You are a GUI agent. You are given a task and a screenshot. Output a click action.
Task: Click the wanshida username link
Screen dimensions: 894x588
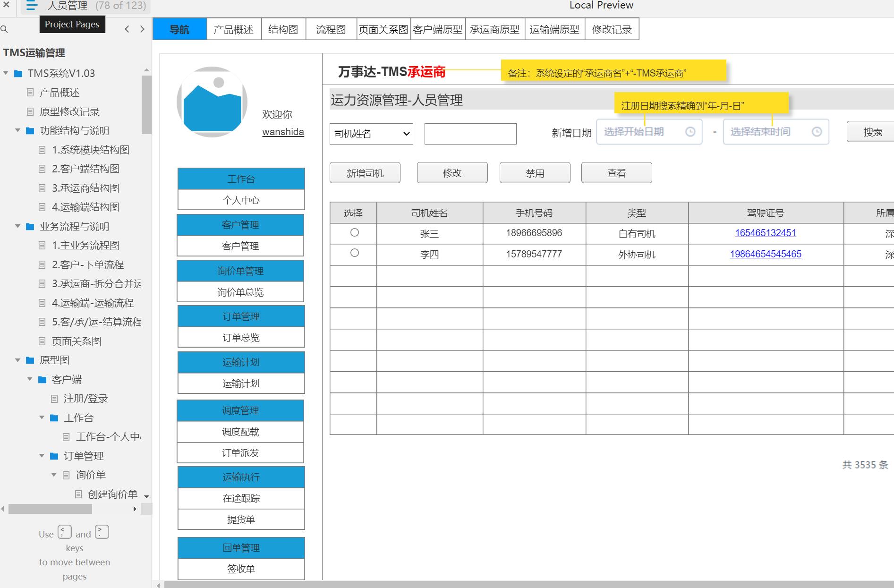click(x=283, y=132)
